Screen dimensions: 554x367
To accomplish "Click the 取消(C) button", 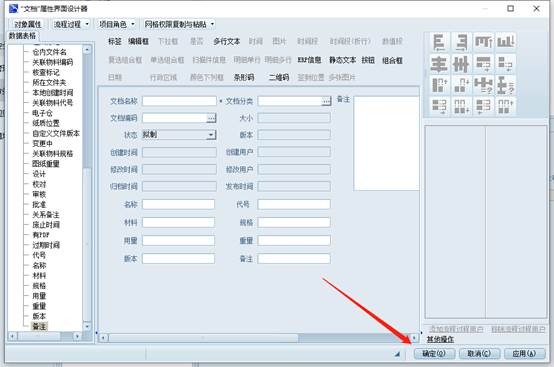I will [479, 353].
